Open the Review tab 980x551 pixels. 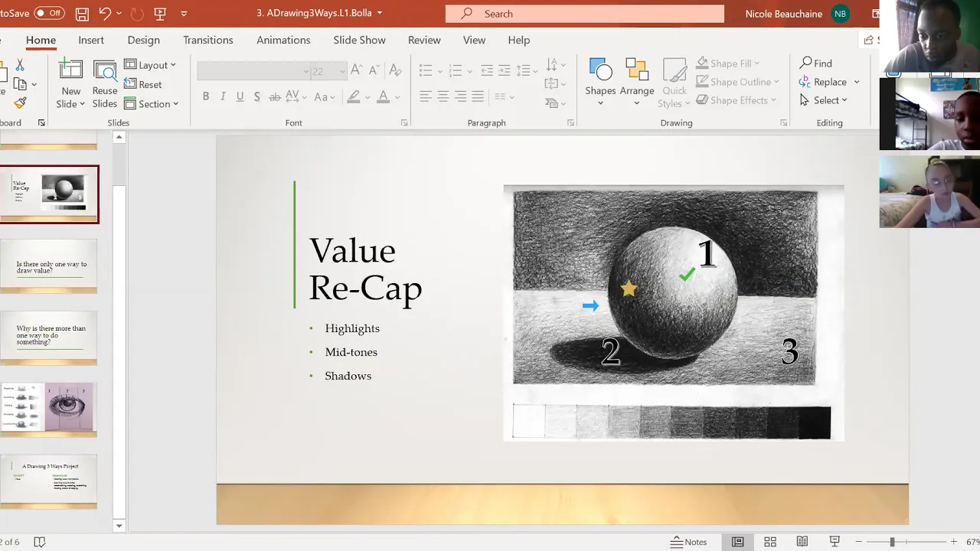click(x=424, y=40)
